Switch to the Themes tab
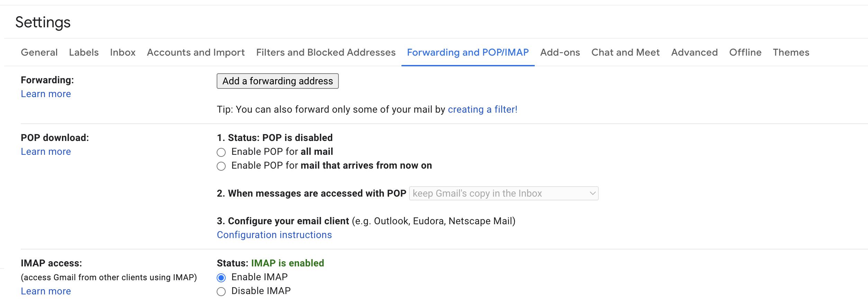 click(x=791, y=53)
